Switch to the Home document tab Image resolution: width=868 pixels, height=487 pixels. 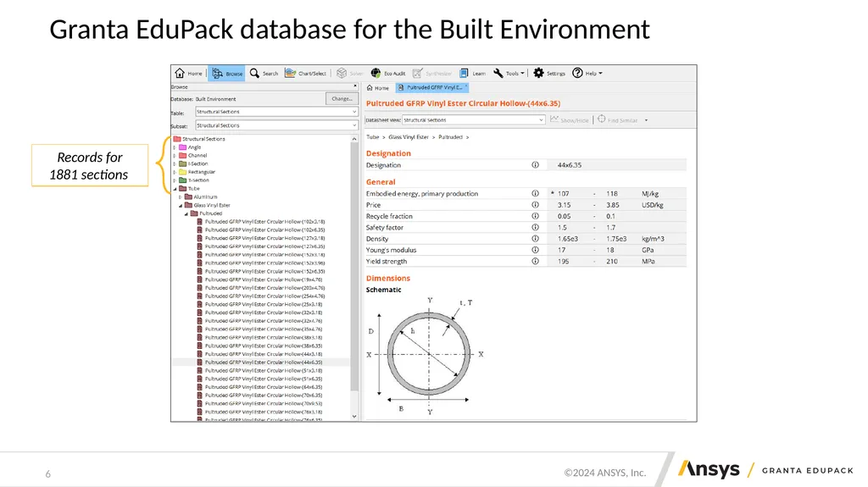pyautogui.click(x=378, y=87)
